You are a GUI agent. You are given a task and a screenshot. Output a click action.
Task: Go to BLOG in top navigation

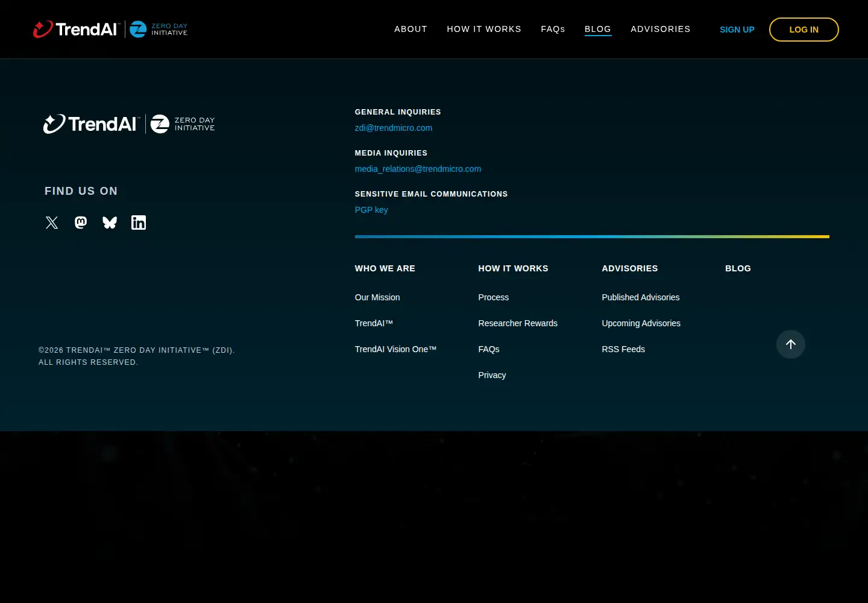click(598, 29)
